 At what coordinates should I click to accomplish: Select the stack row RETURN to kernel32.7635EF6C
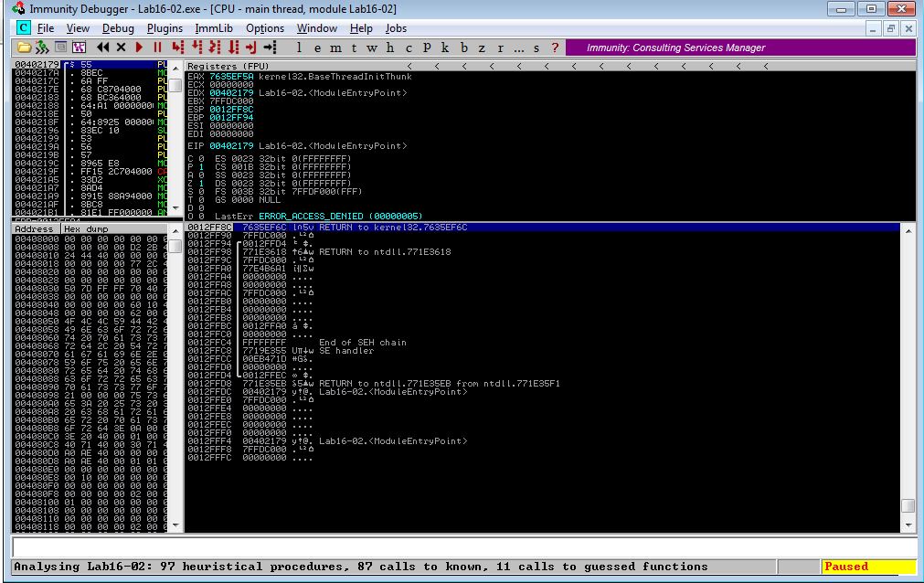pos(543,228)
